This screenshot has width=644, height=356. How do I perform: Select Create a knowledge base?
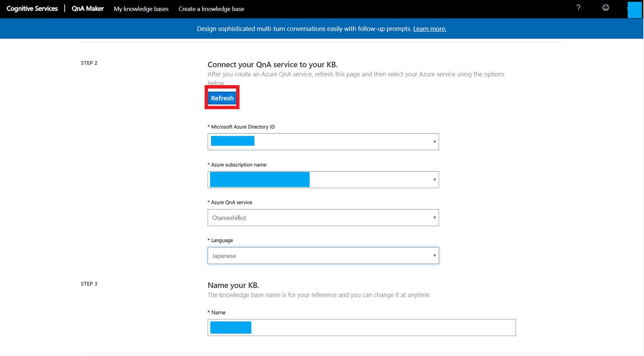[211, 9]
